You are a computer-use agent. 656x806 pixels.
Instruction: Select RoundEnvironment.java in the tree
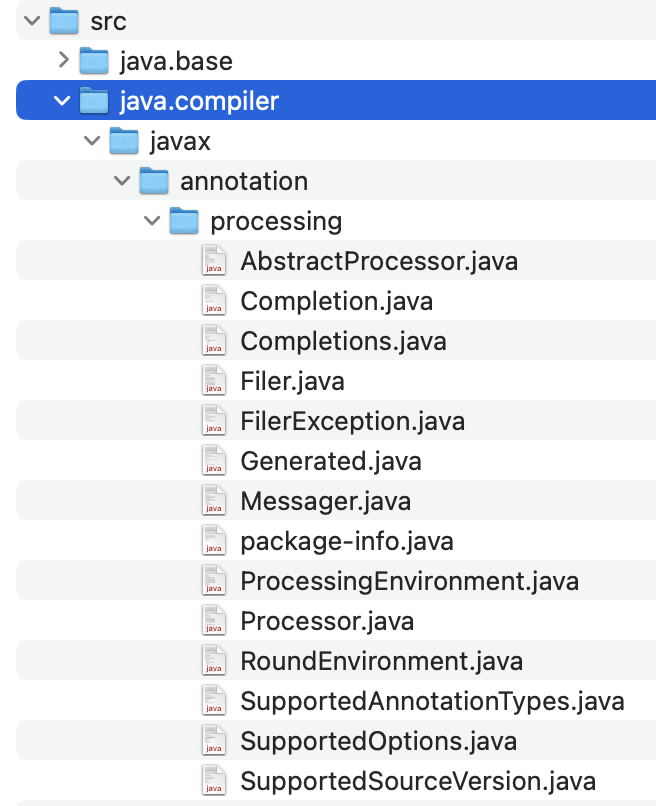[x=381, y=661]
